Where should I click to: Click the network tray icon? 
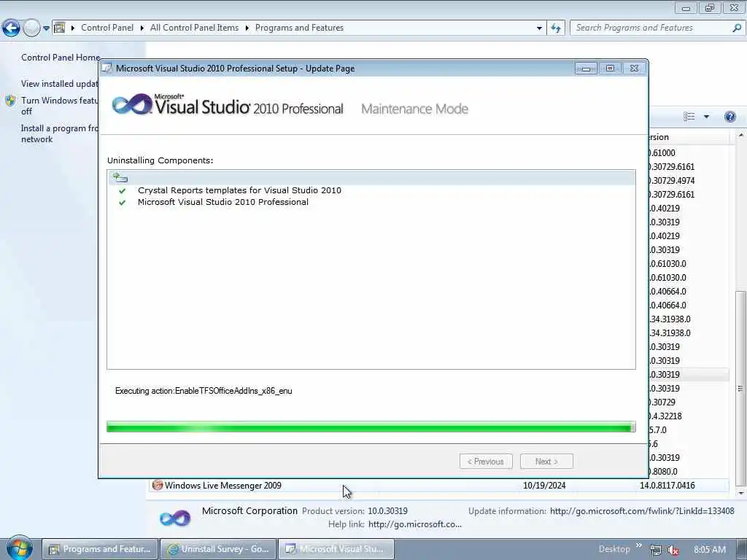point(656,550)
